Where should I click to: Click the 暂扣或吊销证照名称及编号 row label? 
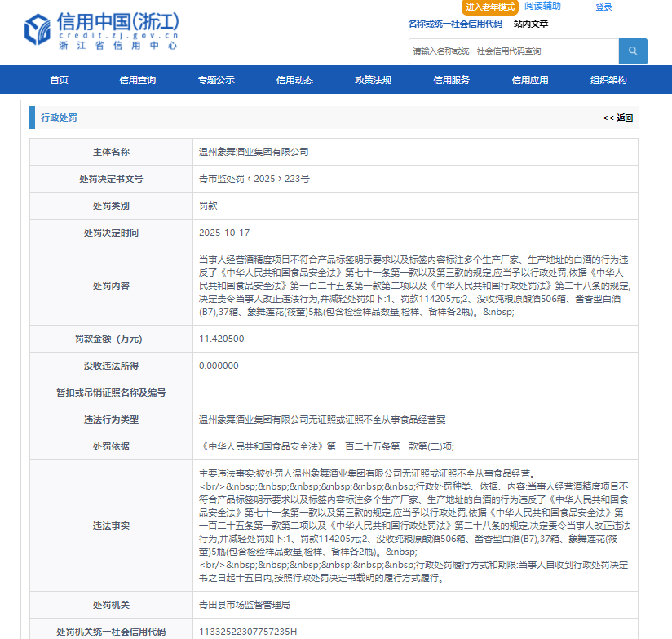(111, 393)
